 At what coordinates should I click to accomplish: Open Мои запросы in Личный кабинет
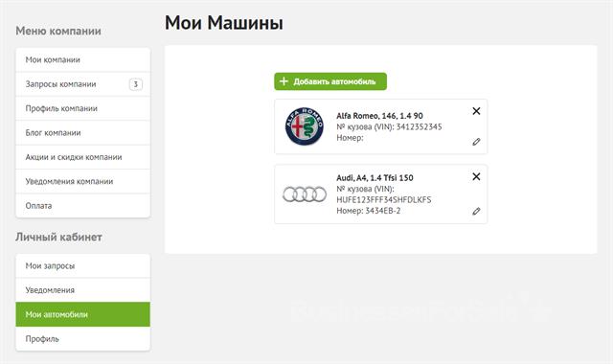point(83,266)
